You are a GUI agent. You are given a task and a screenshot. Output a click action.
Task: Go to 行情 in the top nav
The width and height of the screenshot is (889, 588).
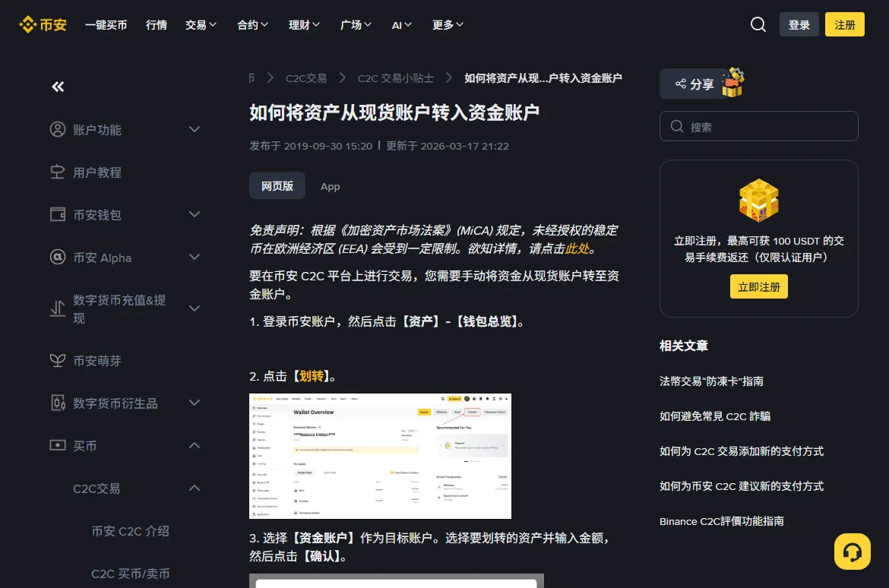pyautogui.click(x=156, y=25)
